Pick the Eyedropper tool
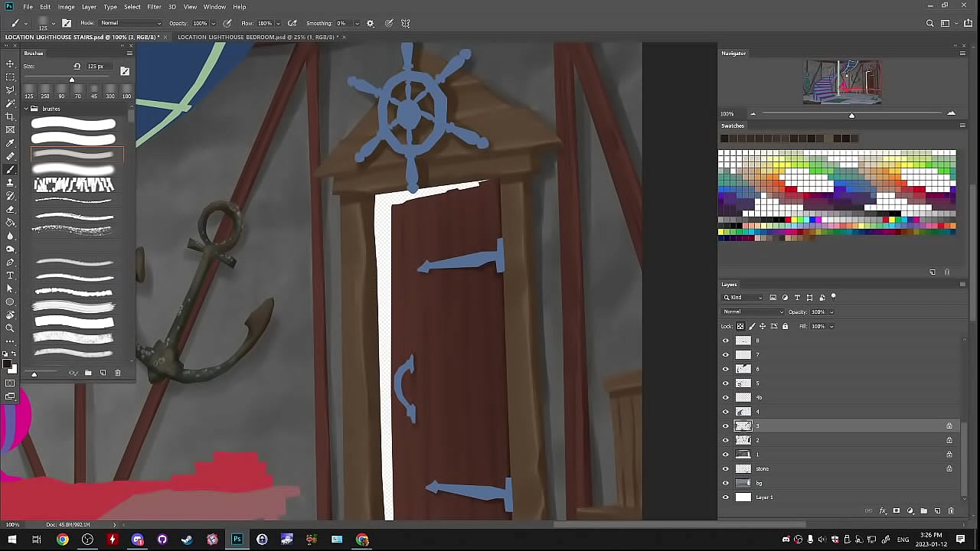Viewport: 980px width, 551px height. pos(10,143)
